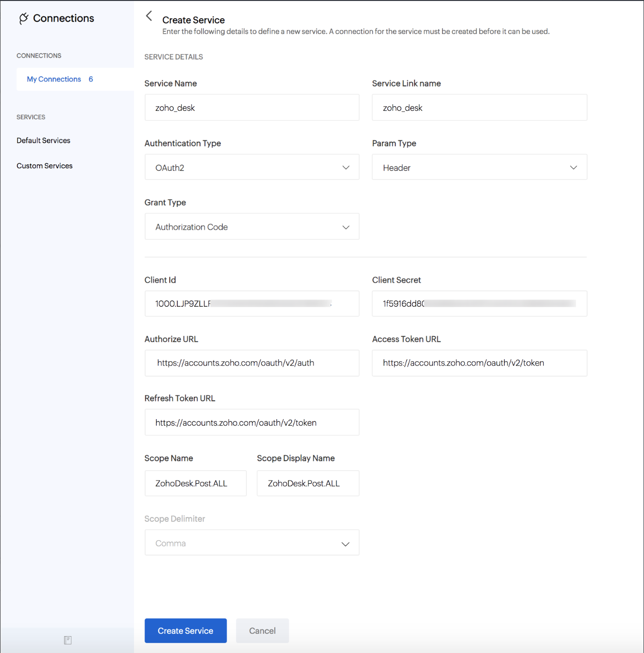Screen dimensions: 644x653
Task: Open Default Services in the sidebar
Action: tap(43, 140)
